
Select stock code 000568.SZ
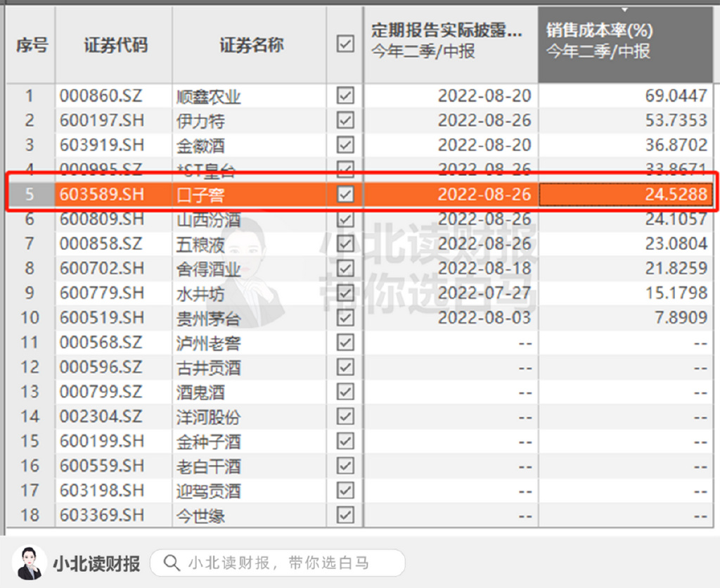coord(101,343)
